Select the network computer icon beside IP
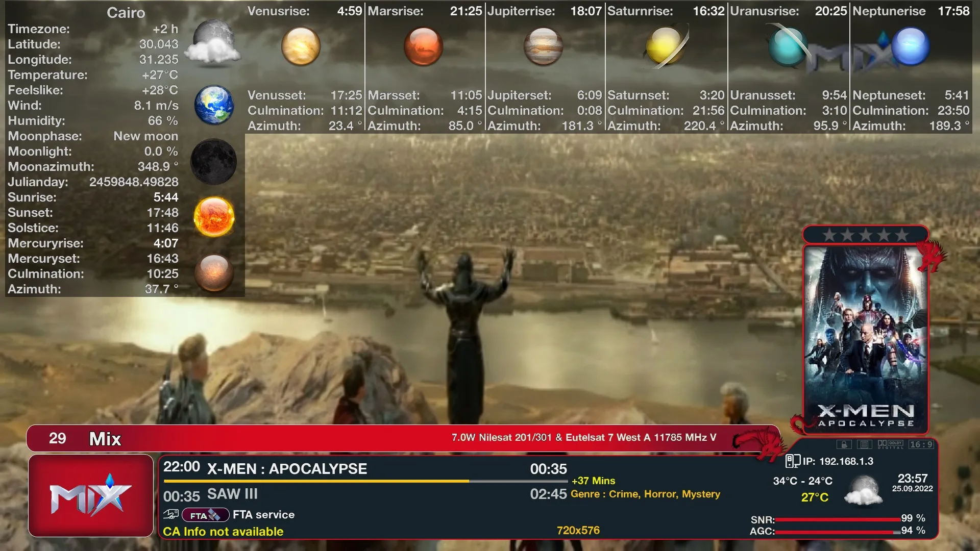The width and height of the screenshot is (980, 551). pyautogui.click(x=793, y=461)
